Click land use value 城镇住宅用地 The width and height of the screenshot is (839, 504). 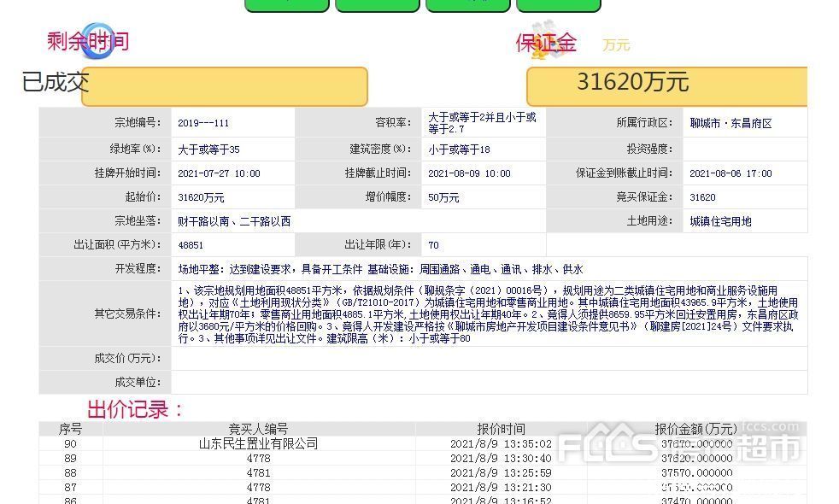click(721, 221)
